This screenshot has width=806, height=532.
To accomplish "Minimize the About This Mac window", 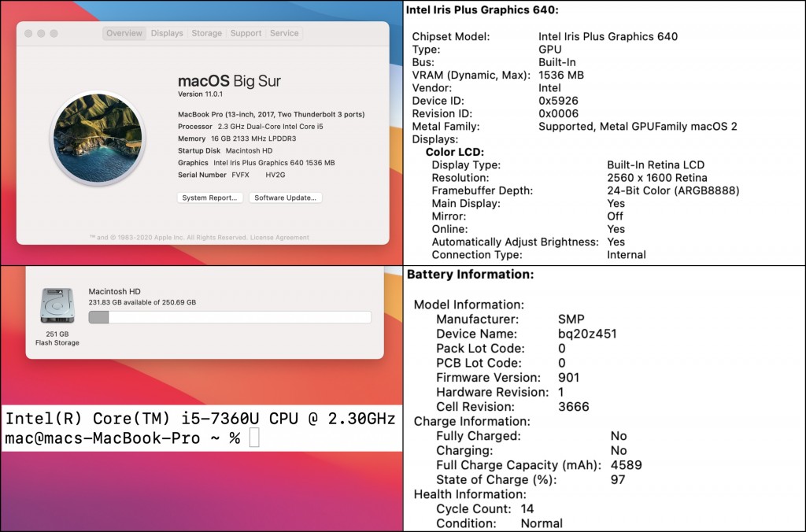I will 41,33.
